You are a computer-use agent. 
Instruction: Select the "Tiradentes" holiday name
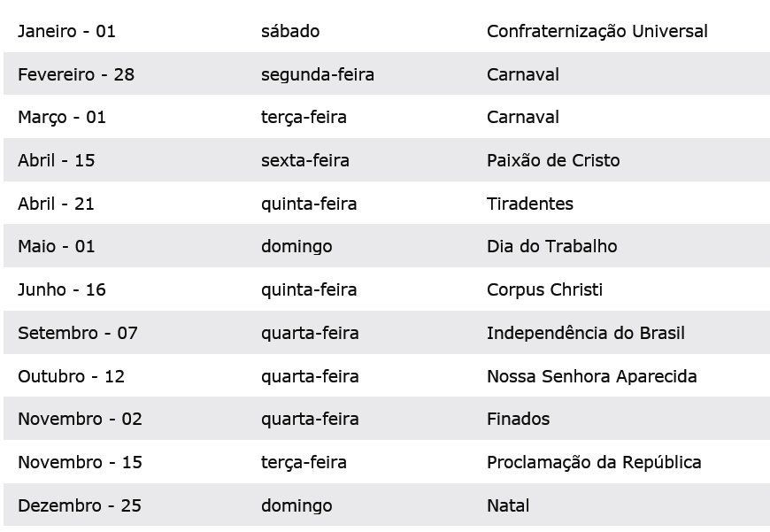[x=529, y=204]
